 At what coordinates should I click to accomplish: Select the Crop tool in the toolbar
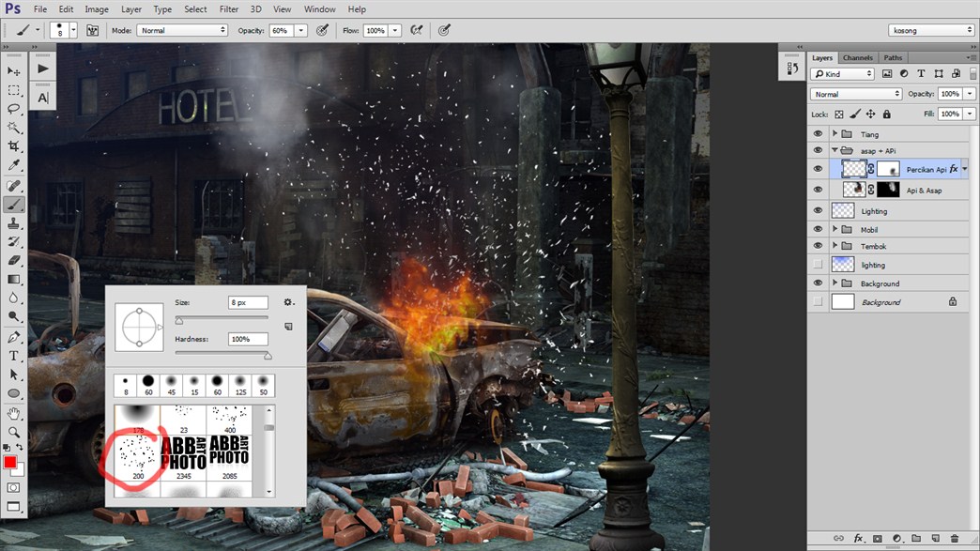pyautogui.click(x=14, y=146)
